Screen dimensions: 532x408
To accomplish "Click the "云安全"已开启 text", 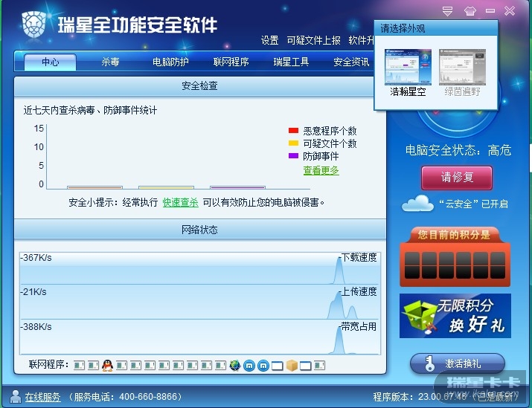I will [x=473, y=204].
